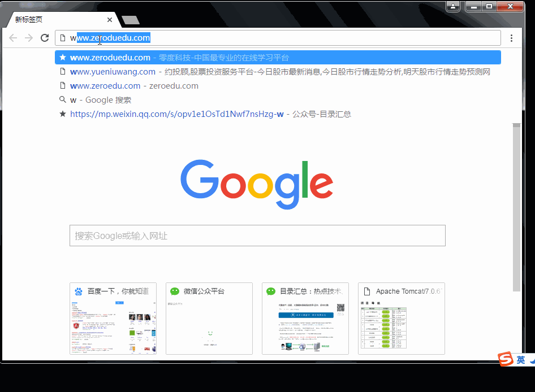Close the 新标签页 tab

coord(110,20)
